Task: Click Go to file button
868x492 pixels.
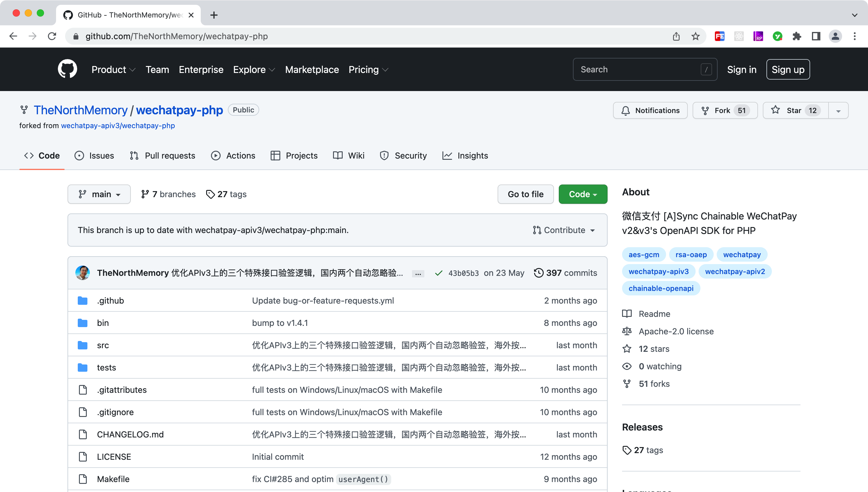Action: 525,194
